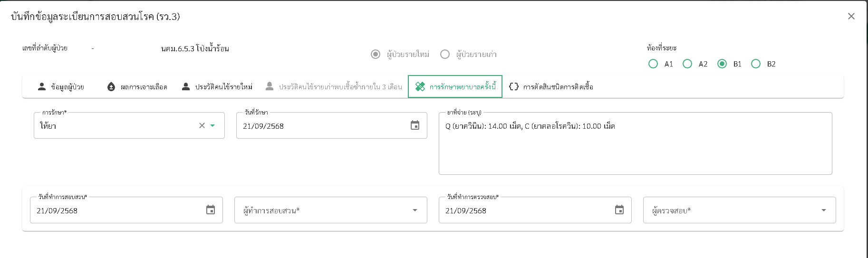The image size is (868, 258).
Task: Click the blood drop icon for ผลการเจาะเลือด
Action: 111,86
